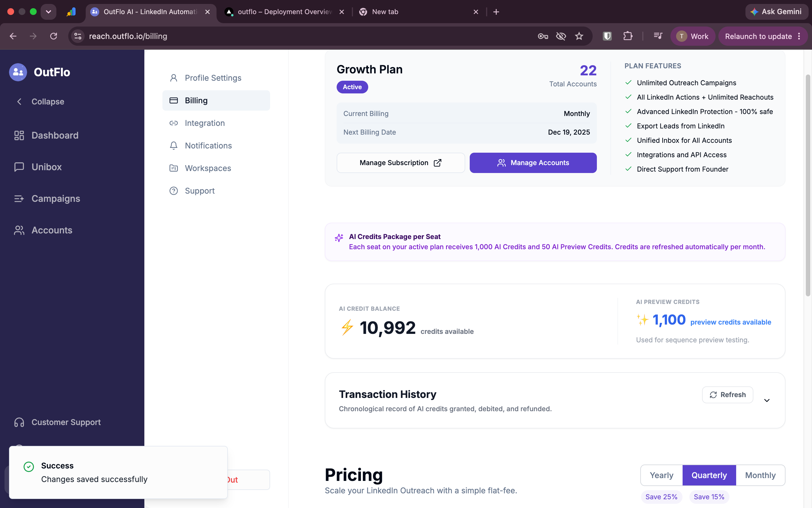Open Support settings item
812x508 pixels.
click(x=216, y=190)
